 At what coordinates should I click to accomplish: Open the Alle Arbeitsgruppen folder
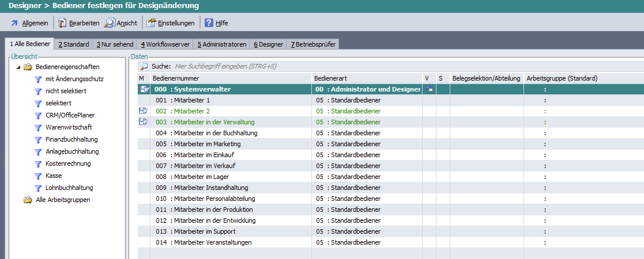click(63, 200)
